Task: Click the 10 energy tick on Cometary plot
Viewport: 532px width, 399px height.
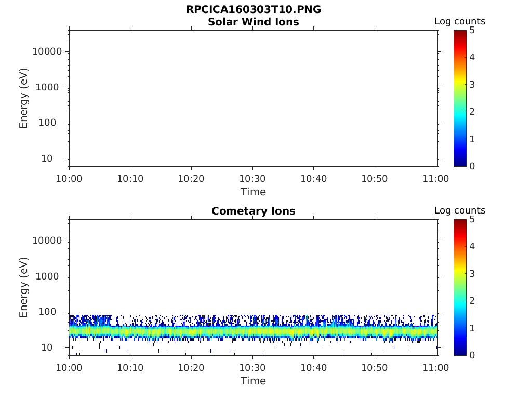Action: (47, 348)
